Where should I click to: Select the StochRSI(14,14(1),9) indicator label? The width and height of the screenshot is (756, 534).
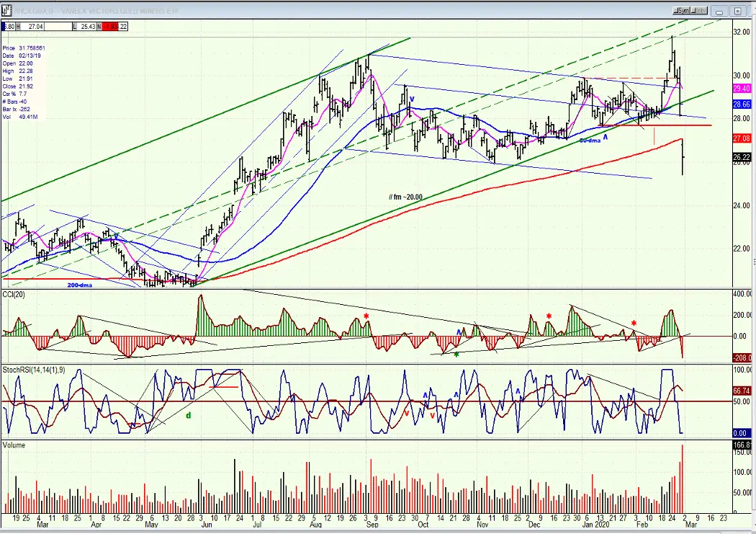click(34, 370)
